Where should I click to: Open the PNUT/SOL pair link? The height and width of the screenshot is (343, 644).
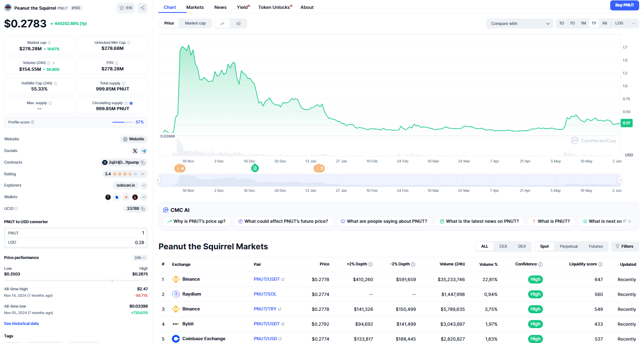tap(265, 294)
